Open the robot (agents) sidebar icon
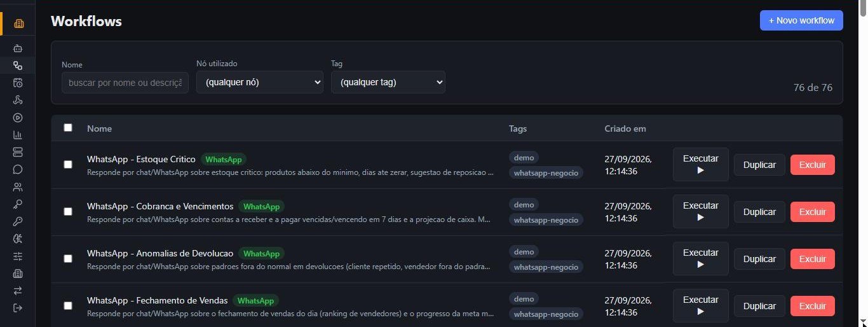Viewport: 868px width, 327px height. click(18, 48)
